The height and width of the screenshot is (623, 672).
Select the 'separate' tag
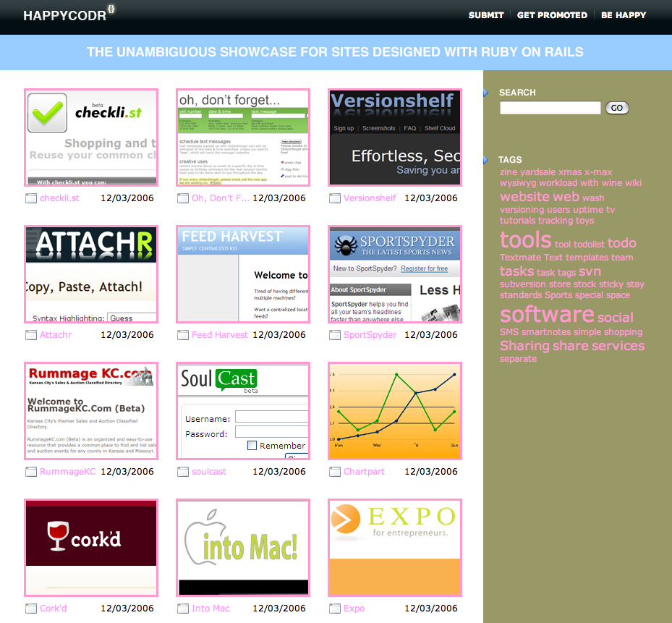click(x=518, y=359)
